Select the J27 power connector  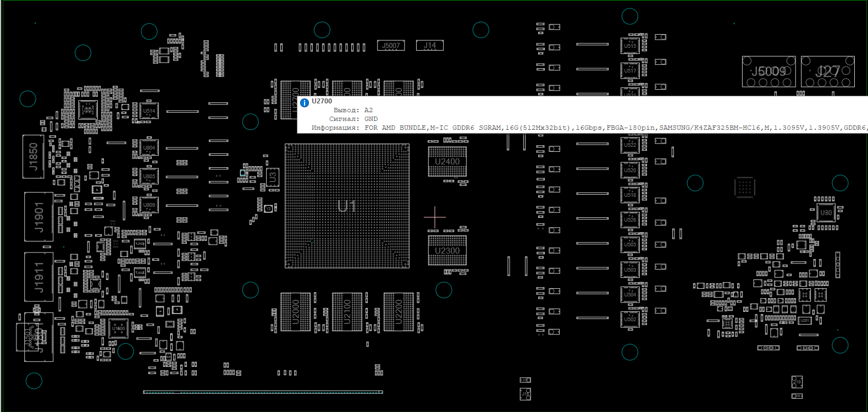827,72
